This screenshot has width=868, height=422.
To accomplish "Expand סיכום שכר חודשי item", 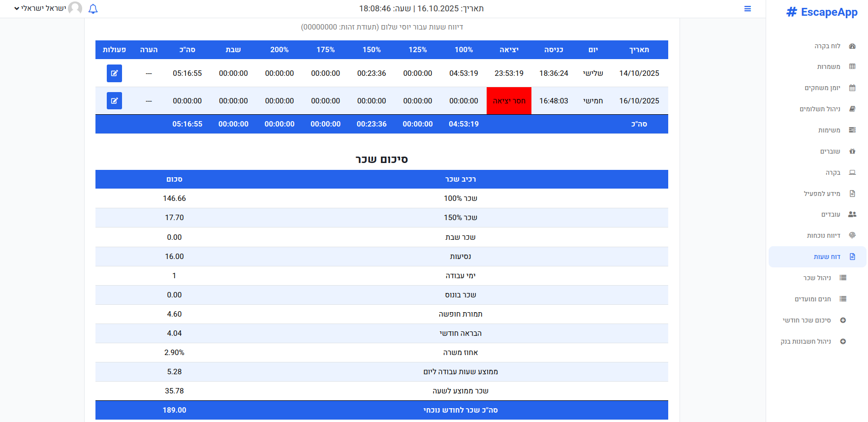I will point(807,321).
